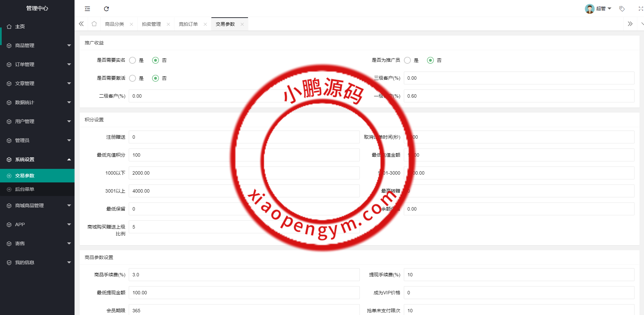Expand the 管理员 menu arrow
This screenshot has width=644, height=315.
click(69, 140)
